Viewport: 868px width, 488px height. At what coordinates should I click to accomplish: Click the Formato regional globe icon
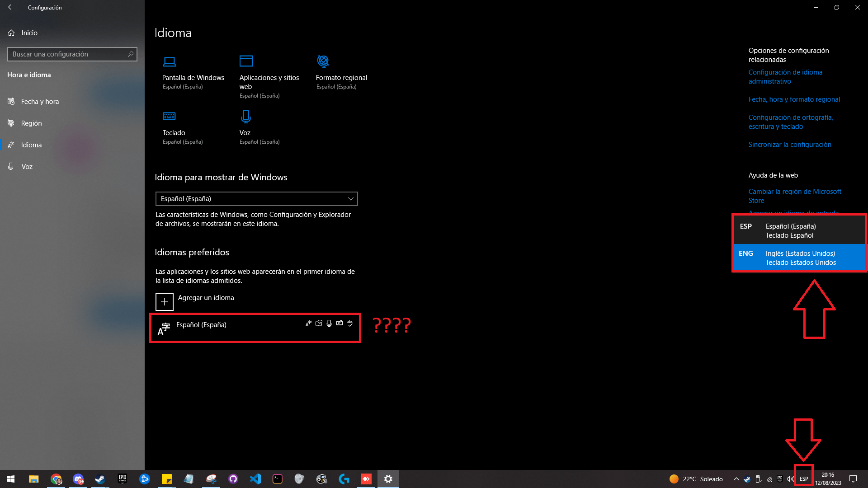(x=323, y=61)
